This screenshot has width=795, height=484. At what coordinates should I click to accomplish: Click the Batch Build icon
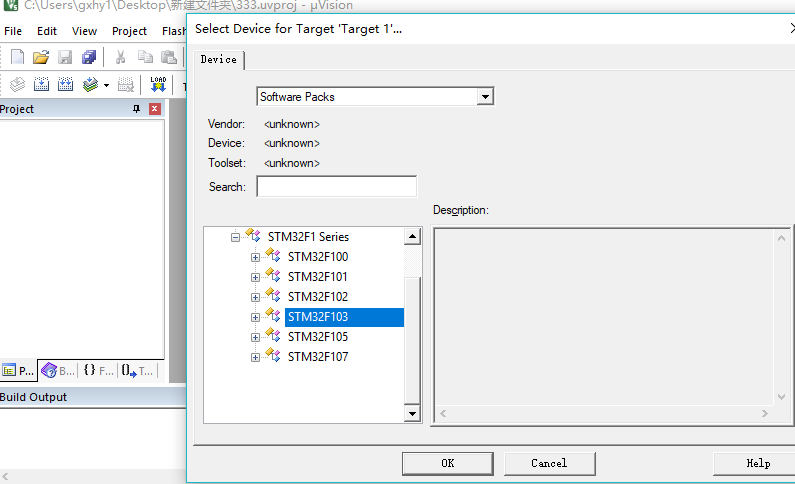point(90,84)
